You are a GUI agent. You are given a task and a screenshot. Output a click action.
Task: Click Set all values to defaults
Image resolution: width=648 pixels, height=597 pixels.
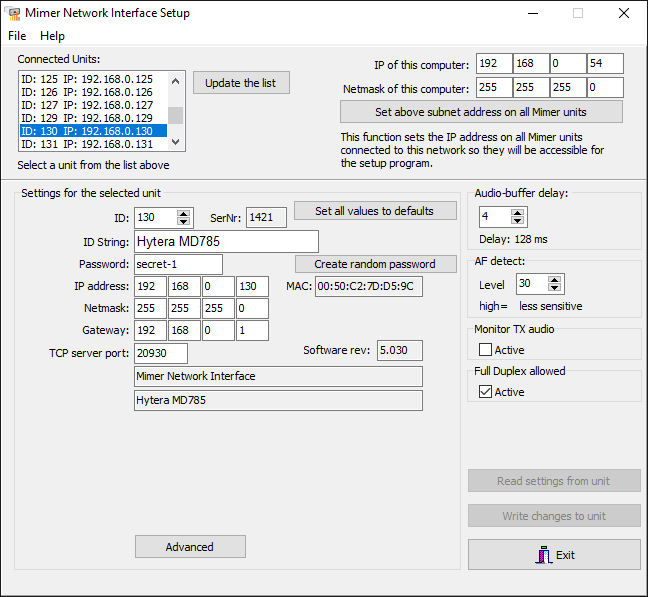point(375,211)
